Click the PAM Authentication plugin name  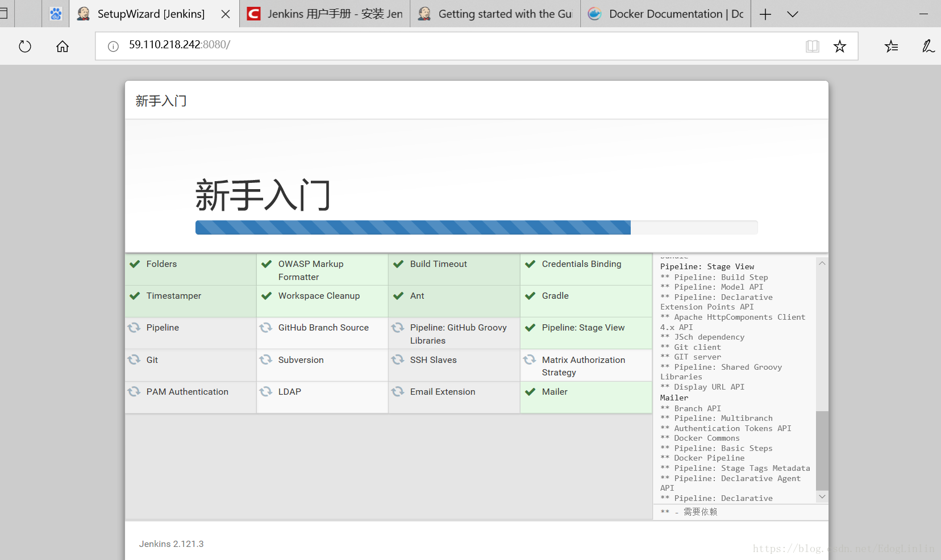tap(188, 392)
